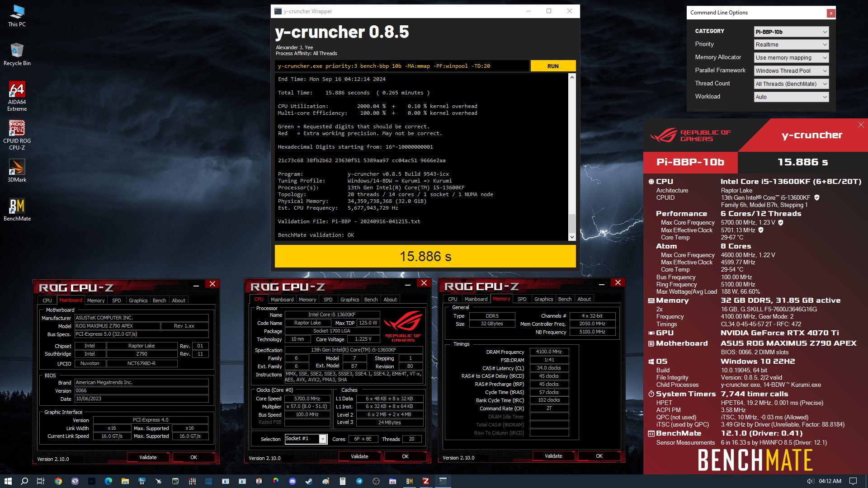Click the taskbar clock showing 04:12 AM
The width and height of the screenshot is (868, 488).
click(830, 481)
